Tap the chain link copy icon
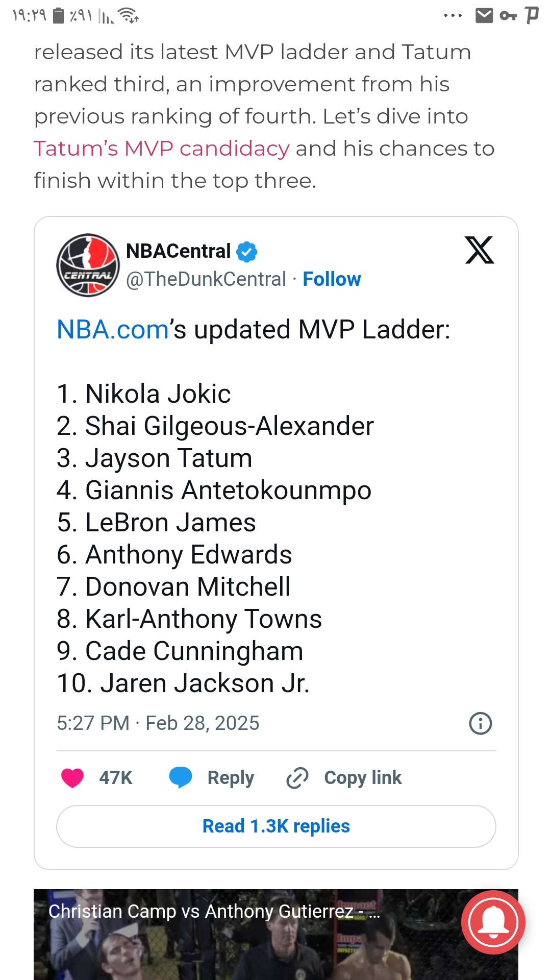Viewport: 551px width, 980px height. (x=297, y=778)
